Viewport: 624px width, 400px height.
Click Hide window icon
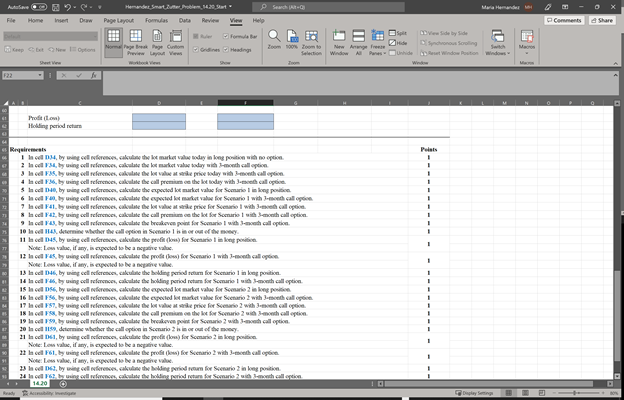[x=398, y=43]
